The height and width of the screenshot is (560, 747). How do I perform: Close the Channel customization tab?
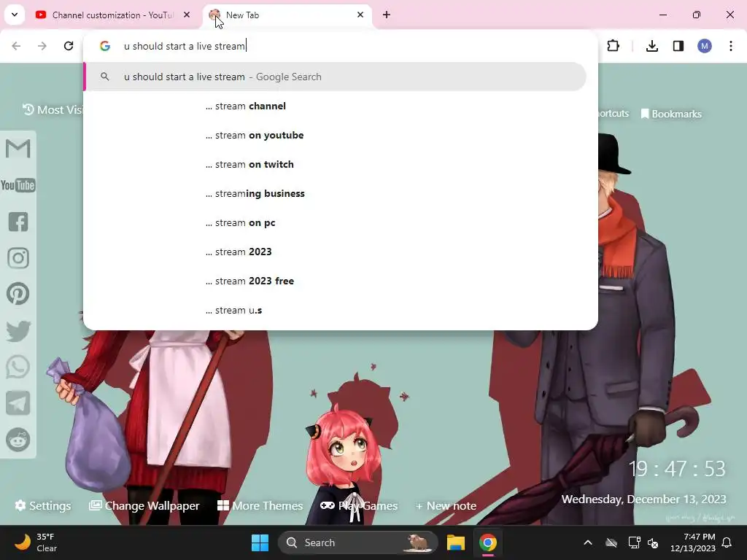[187, 15]
